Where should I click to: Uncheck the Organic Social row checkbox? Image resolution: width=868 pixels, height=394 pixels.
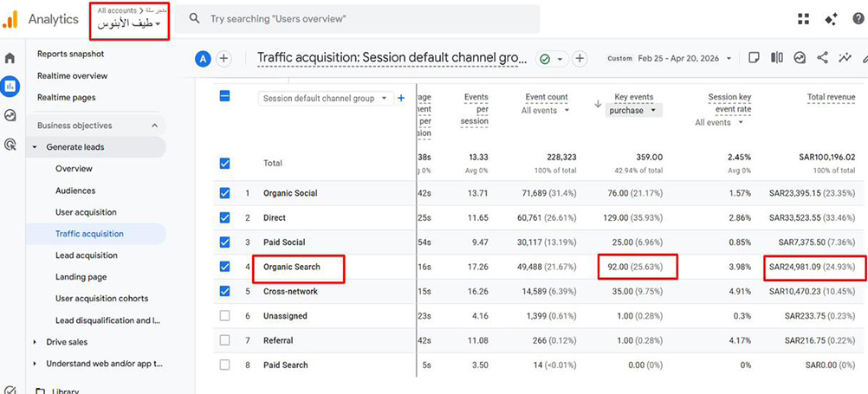[225, 193]
